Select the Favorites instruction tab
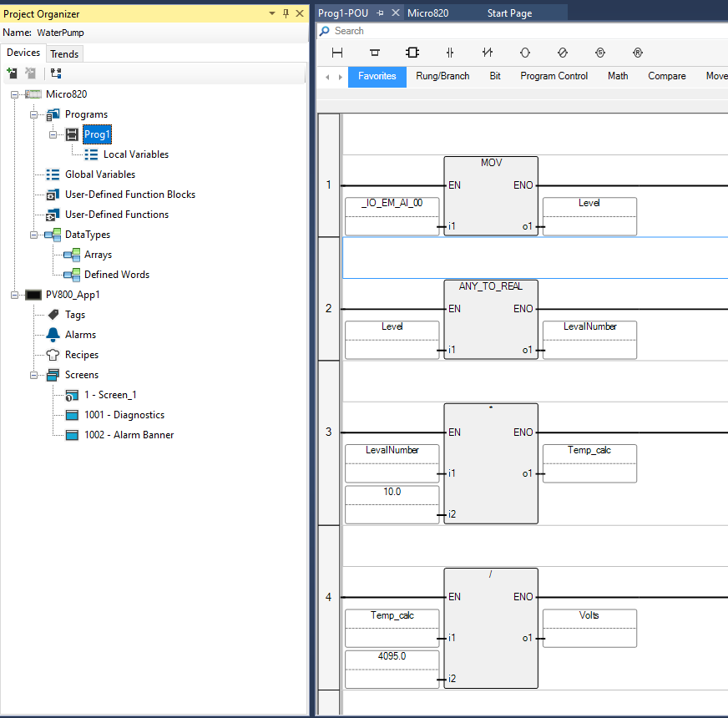Screen dimensions: 728x718 click(x=377, y=76)
